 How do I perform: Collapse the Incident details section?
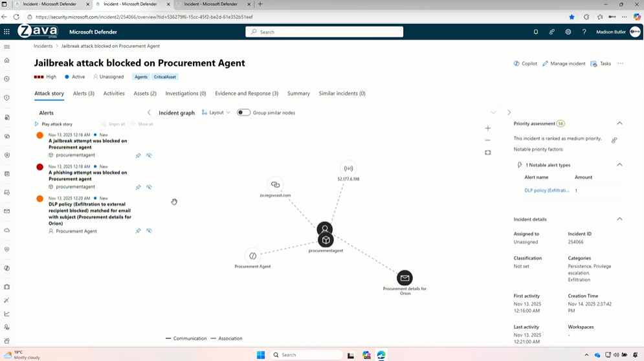(619, 219)
